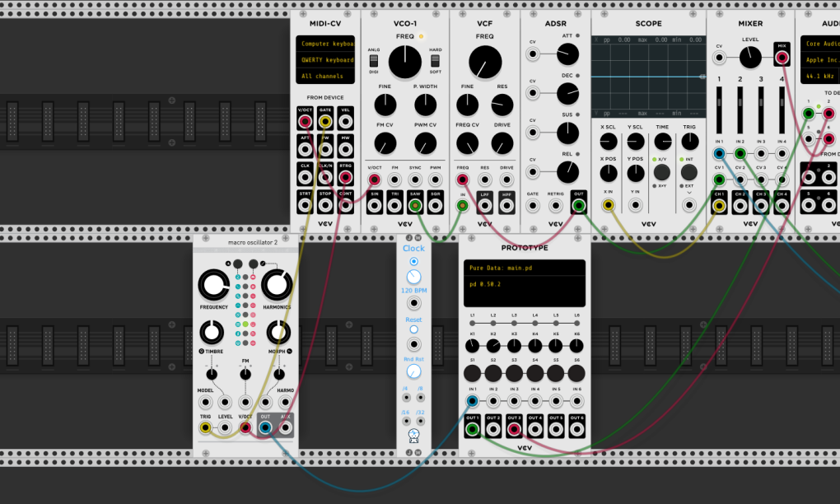This screenshot has height=504, width=840.
Task: Click the LEVEL port on macro oscillator 2
Action: pos(225,427)
